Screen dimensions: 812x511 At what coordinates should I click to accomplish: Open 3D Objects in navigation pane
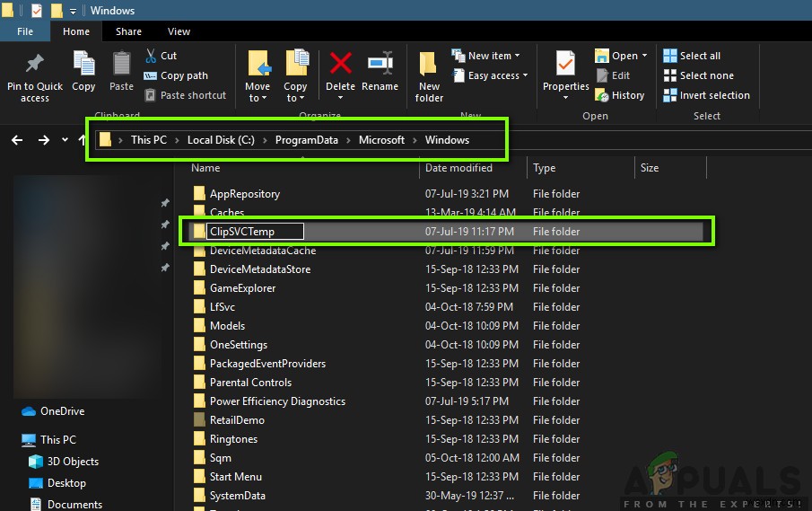[64, 462]
